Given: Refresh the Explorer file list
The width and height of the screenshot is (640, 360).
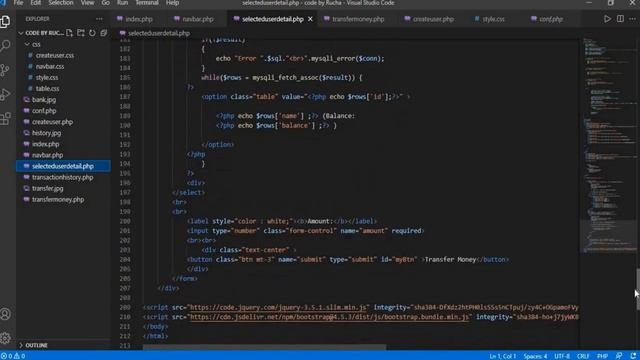Looking at the screenshot, I should pos(92,33).
